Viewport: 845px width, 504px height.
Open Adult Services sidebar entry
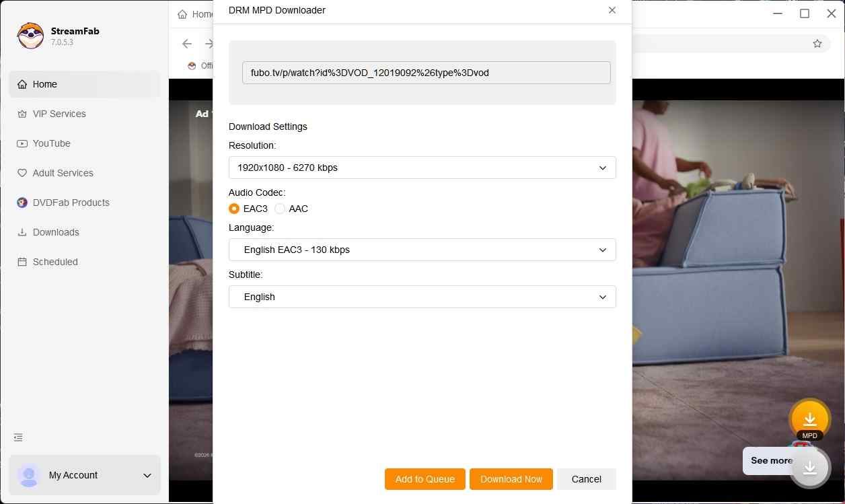84,173
